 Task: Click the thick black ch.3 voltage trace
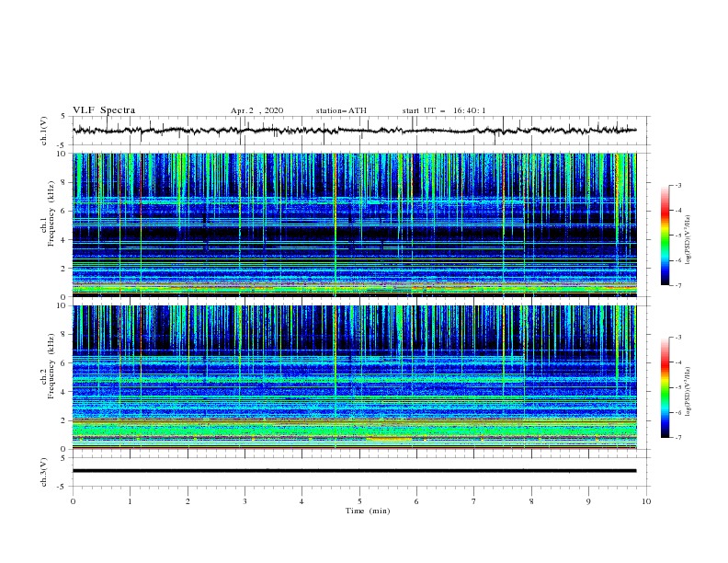[x=354, y=471]
